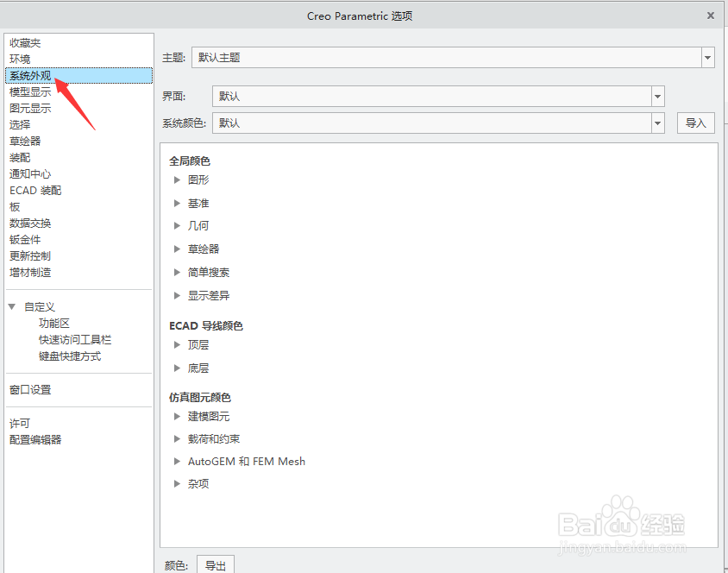This screenshot has width=728, height=573.
Task: Open the 系统颜色 dropdown arrow
Action: pyautogui.click(x=657, y=123)
